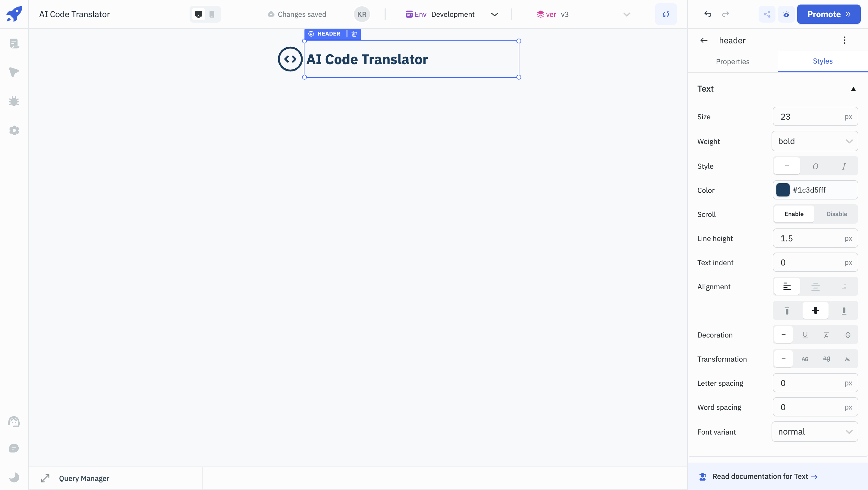Viewport: 868px width, 490px height.
Task: Toggle dark mode with the moon icon
Action: (x=14, y=477)
